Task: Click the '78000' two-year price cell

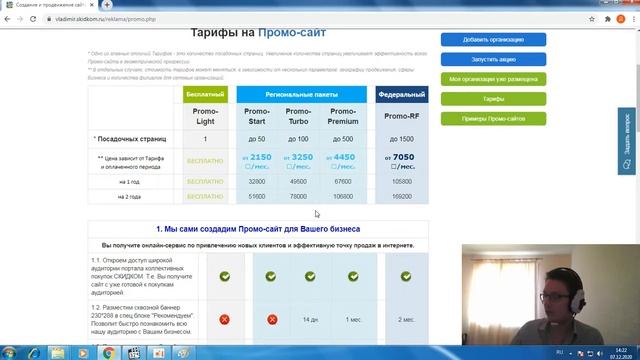Action: click(298, 197)
